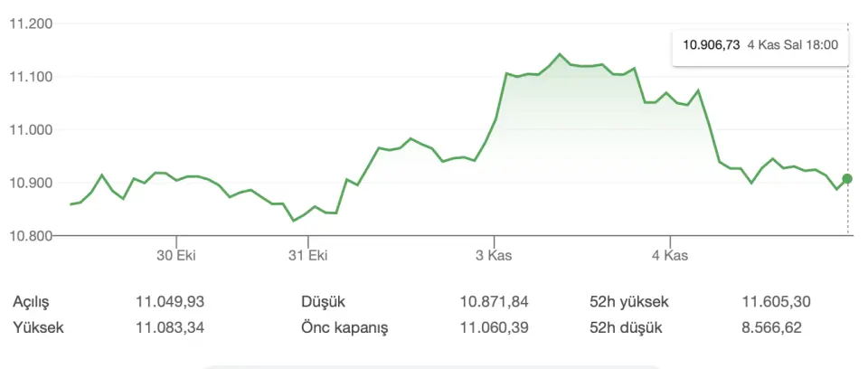Image resolution: width=868 pixels, height=369 pixels.
Task: Select the 3 Kas date label
Action: click(x=494, y=256)
